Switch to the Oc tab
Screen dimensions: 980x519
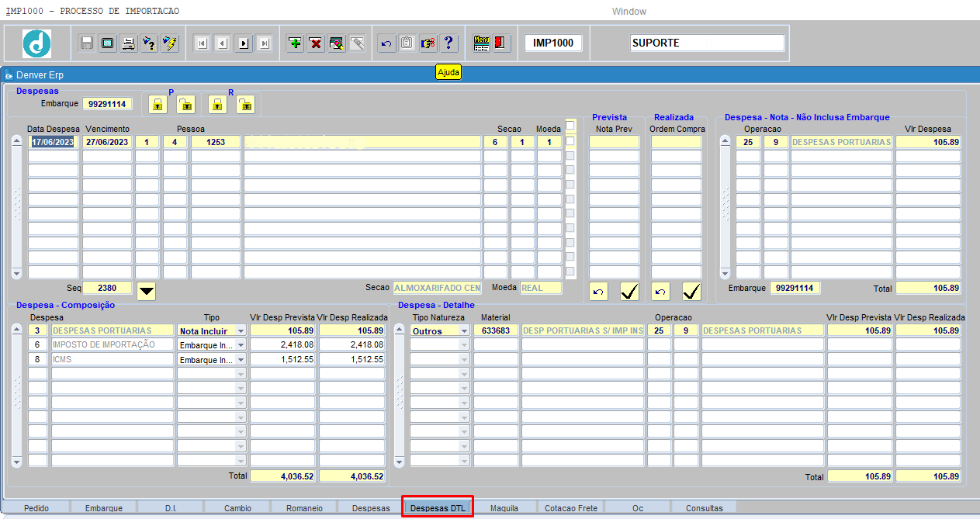[638, 508]
